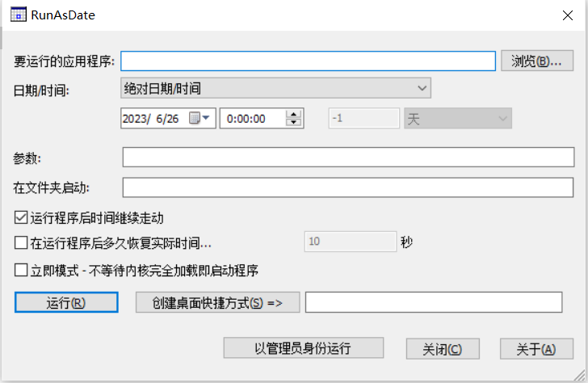This screenshot has width=588, height=383.
Task: Click the 运行(R) button
Action: tap(66, 302)
